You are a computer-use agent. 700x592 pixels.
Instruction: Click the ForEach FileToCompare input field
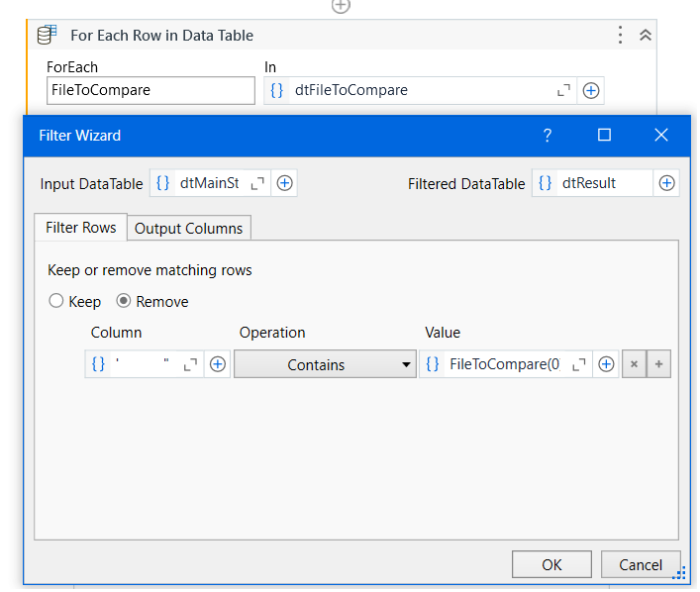click(x=150, y=90)
